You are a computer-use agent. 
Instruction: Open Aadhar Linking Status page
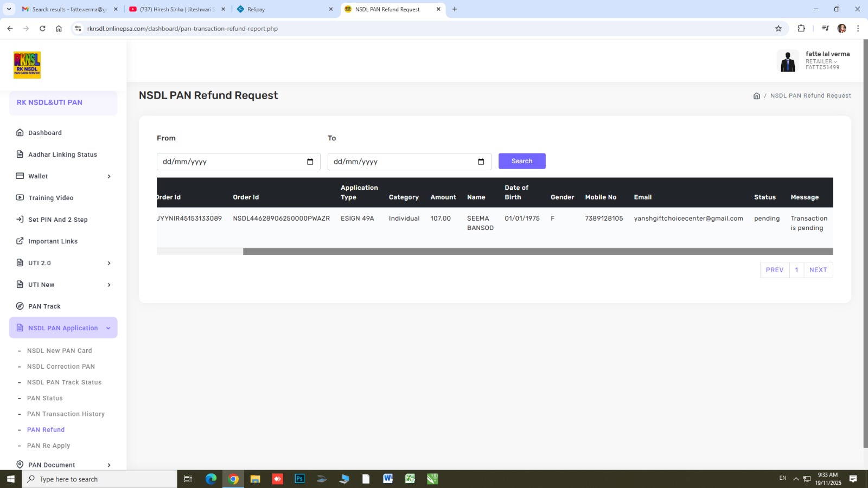point(62,155)
